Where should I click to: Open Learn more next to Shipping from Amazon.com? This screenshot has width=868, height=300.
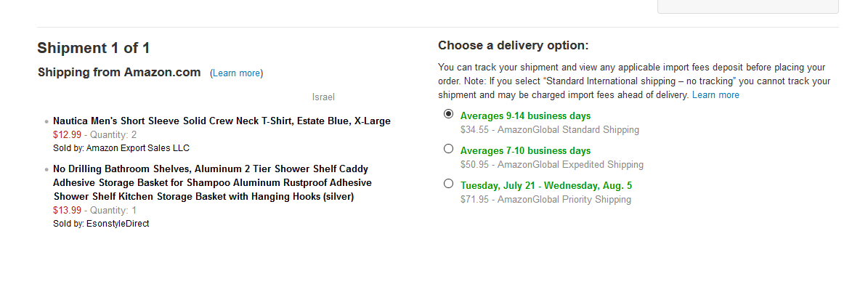[x=236, y=73]
